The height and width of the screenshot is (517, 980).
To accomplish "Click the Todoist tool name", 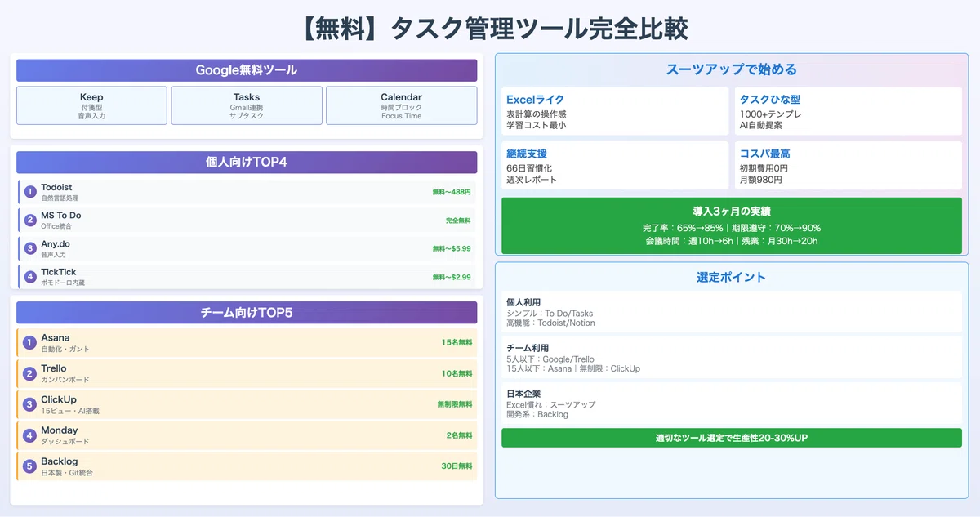I will pos(56,188).
